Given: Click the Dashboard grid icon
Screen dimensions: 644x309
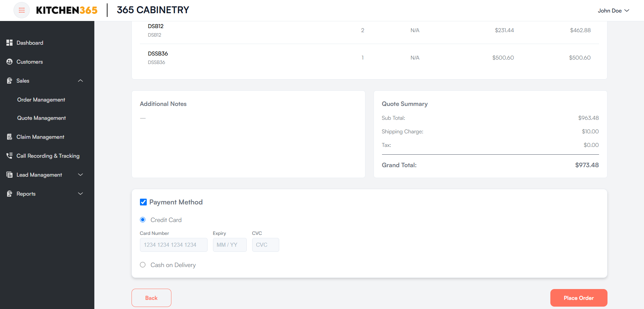Looking at the screenshot, I should click(x=9, y=43).
